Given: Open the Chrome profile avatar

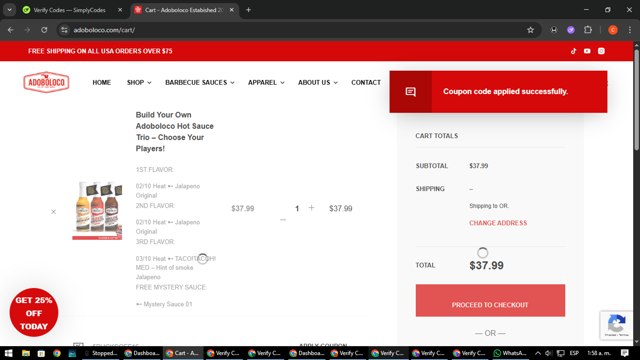Looking at the screenshot, I should [613, 30].
